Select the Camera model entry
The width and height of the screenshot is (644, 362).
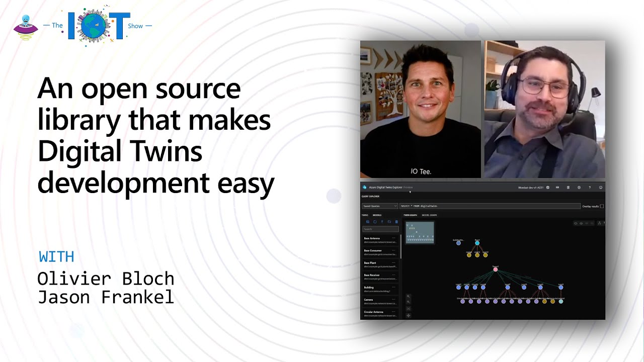pos(380,302)
